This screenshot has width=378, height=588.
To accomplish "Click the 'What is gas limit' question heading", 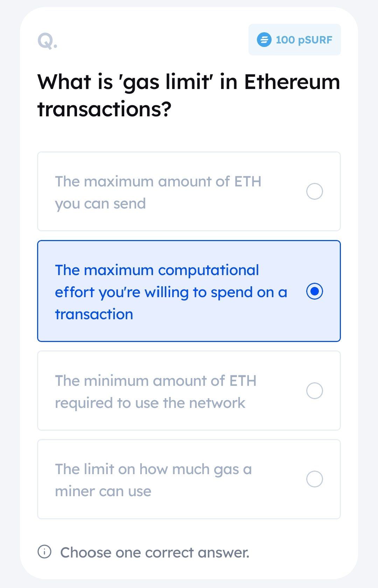I will (x=189, y=95).
